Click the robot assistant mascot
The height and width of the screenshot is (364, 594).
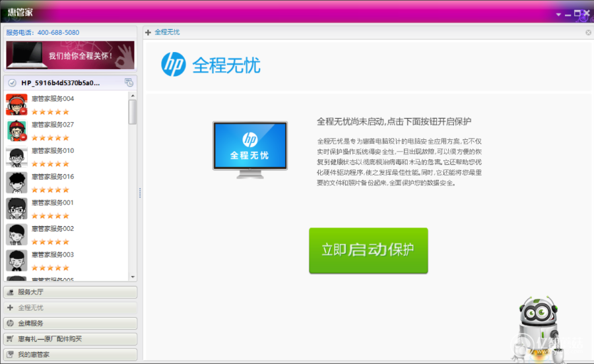tap(537, 329)
